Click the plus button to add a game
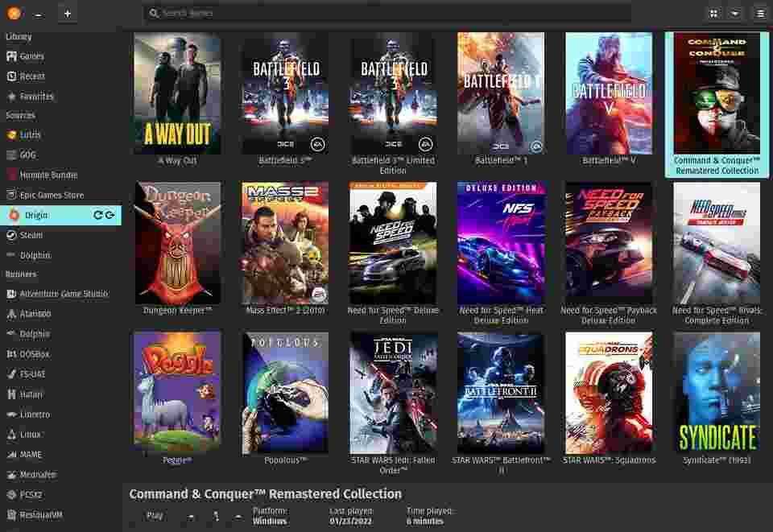Image resolution: width=773 pixels, height=532 pixels. pos(68,14)
